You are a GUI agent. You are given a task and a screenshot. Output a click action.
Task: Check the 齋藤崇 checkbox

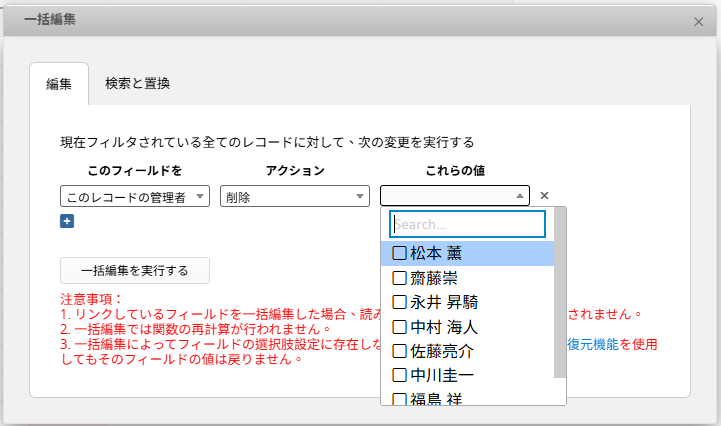point(399,278)
